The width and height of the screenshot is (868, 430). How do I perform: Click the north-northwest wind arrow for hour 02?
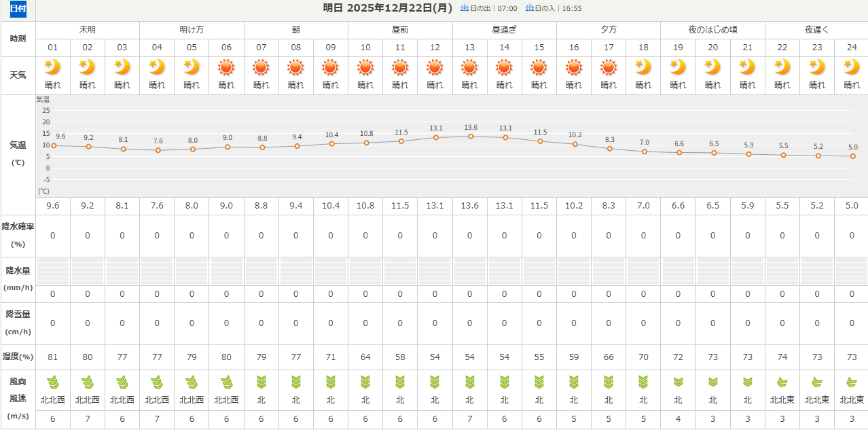[88, 382]
